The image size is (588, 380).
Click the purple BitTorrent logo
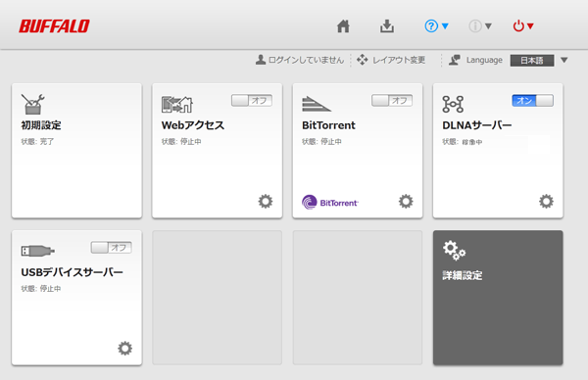tap(330, 203)
